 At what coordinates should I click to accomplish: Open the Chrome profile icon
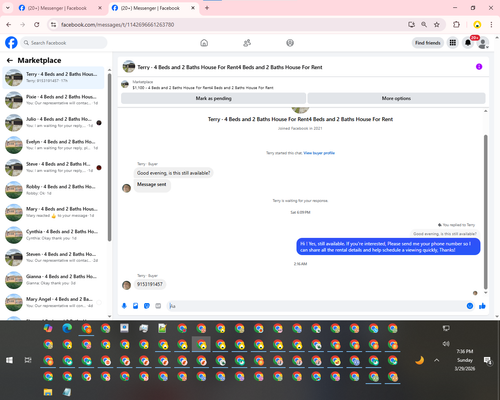[x=477, y=24]
